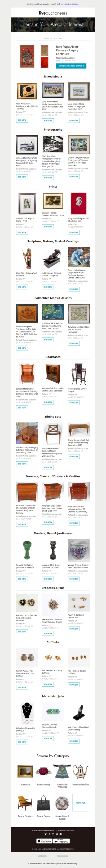Click the Andy Warhol dollar sign print thumbnail
106x868 pixels.
[x=78, y=203]
